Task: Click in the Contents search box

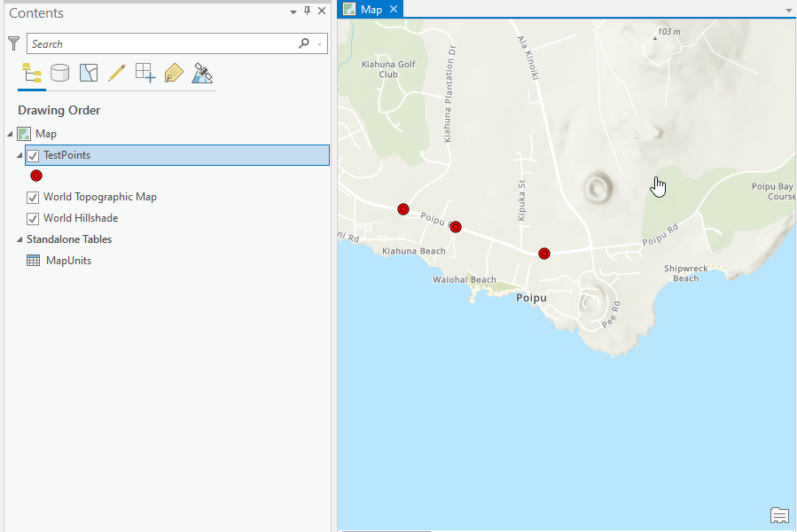Action: [164, 43]
